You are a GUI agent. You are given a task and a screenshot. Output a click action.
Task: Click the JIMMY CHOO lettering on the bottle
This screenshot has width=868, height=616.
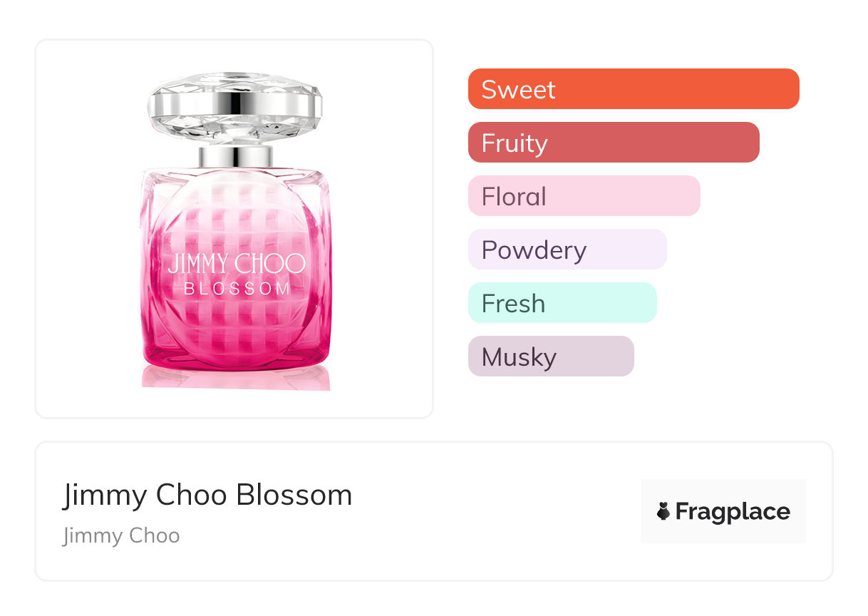coord(236,264)
